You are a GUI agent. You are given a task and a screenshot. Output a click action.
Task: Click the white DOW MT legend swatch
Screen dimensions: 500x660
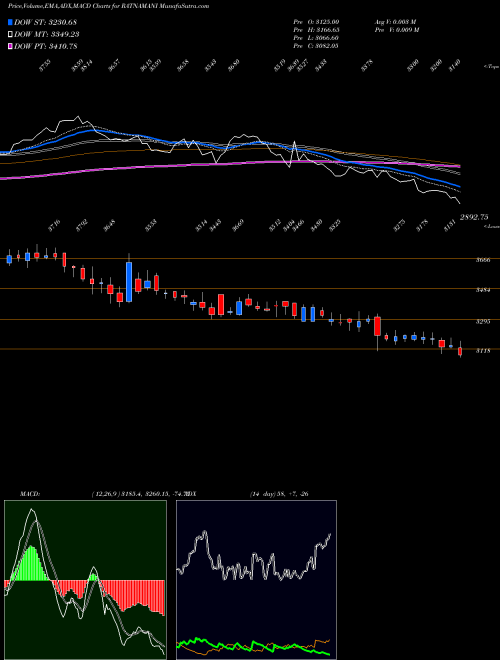pos(10,34)
